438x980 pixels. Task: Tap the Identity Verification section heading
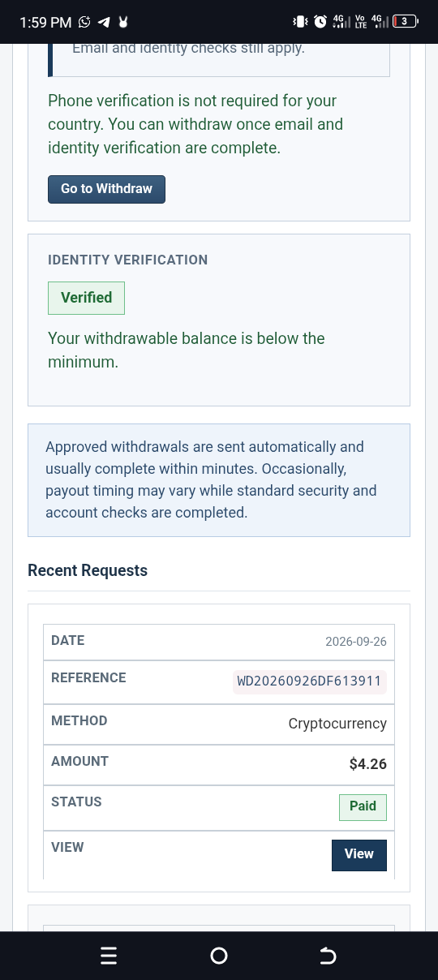point(128,260)
